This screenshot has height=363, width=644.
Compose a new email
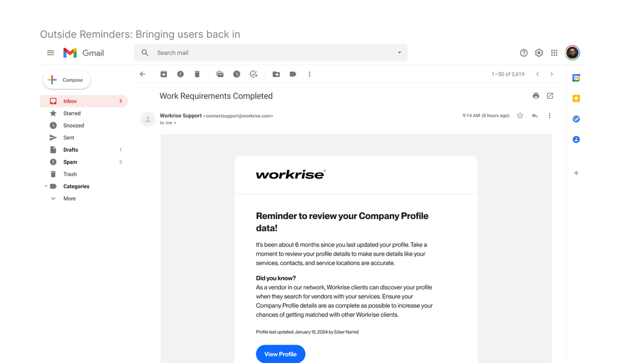click(x=66, y=79)
